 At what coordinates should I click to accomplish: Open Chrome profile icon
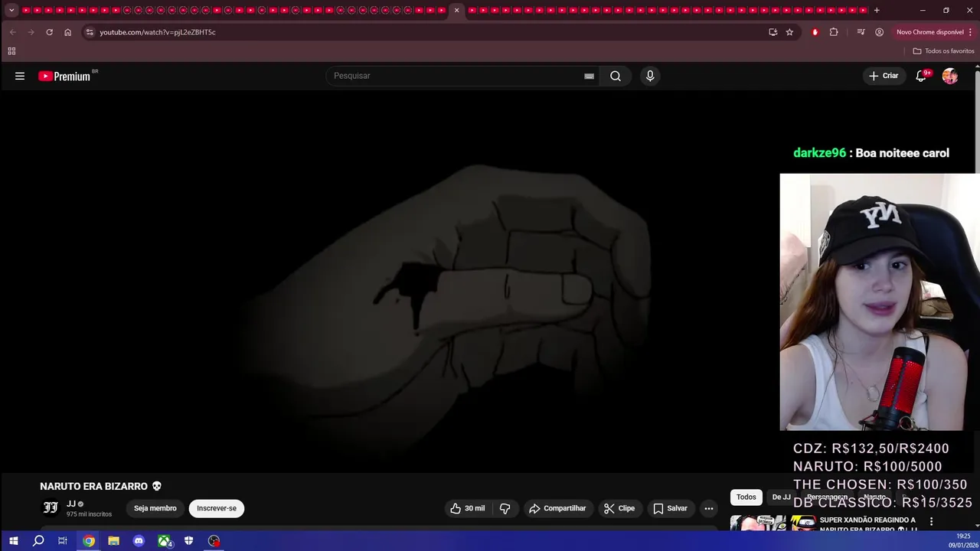point(879,32)
